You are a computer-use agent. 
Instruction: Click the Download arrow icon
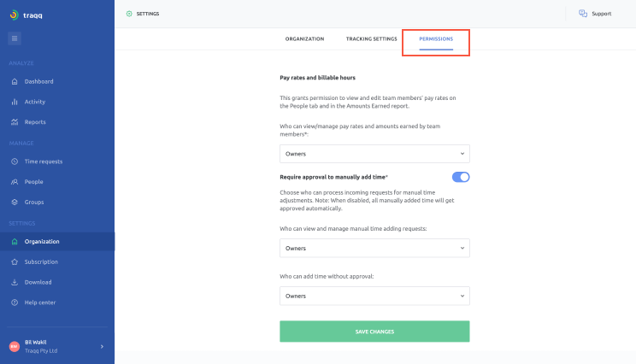click(x=15, y=282)
